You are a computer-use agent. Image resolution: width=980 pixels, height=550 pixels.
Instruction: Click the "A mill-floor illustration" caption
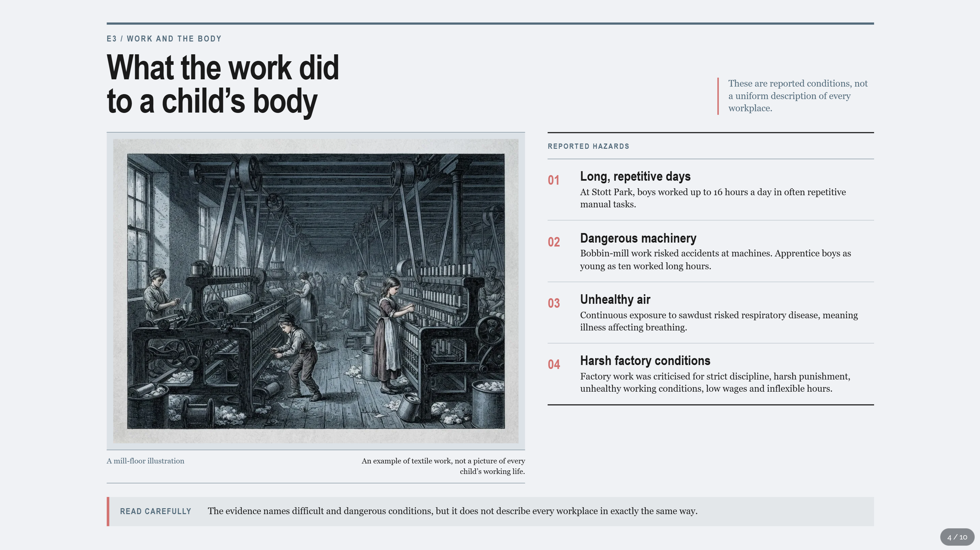point(145,461)
